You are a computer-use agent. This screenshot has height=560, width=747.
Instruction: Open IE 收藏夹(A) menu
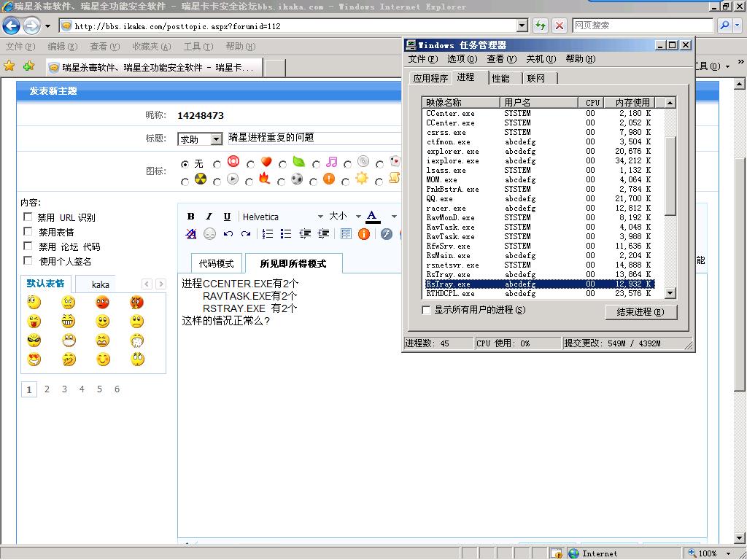(x=151, y=46)
